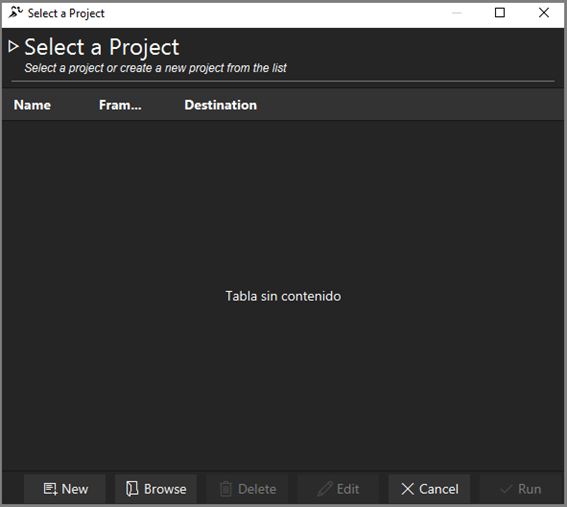The height and width of the screenshot is (507, 567).
Task: Click the Delete button label
Action: click(x=257, y=489)
